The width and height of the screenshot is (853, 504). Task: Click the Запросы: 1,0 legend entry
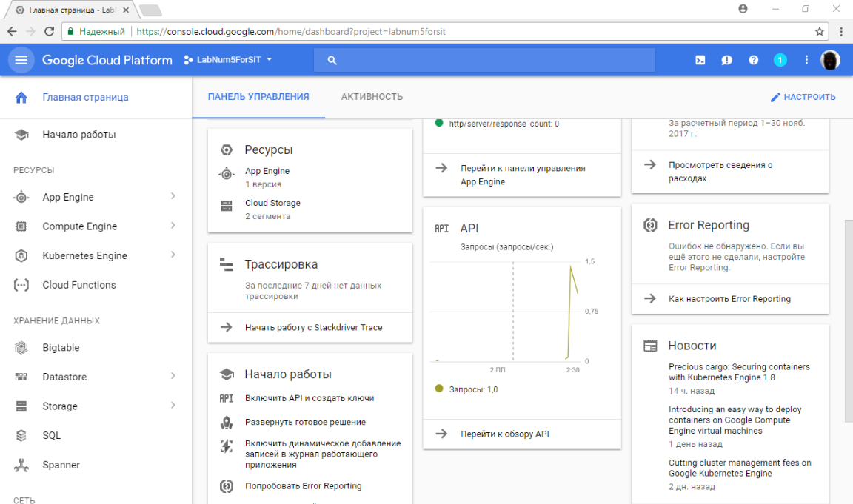pos(466,389)
